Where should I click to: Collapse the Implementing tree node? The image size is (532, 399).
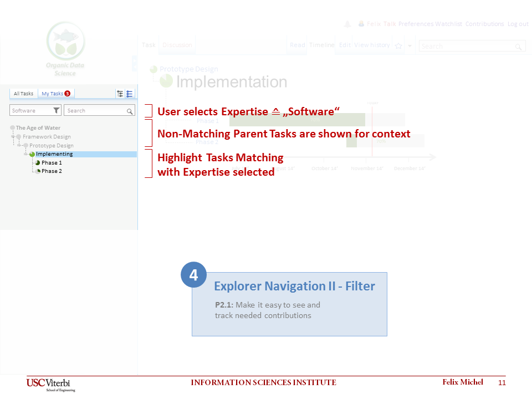click(26, 154)
